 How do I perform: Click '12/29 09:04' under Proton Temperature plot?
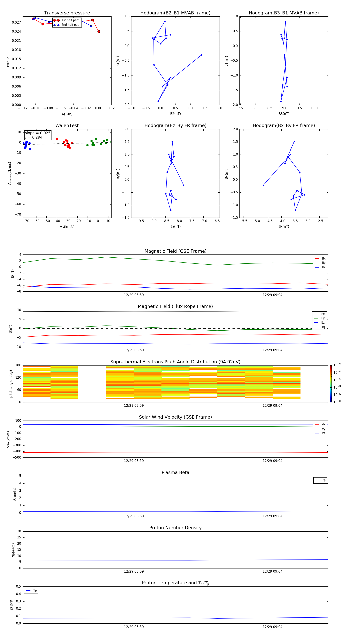[x=272, y=627]
